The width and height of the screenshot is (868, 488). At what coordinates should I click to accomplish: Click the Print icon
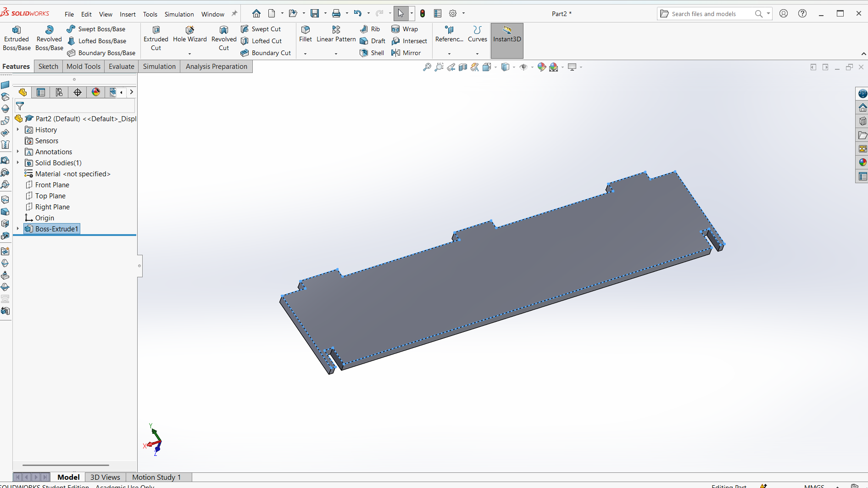pos(336,13)
